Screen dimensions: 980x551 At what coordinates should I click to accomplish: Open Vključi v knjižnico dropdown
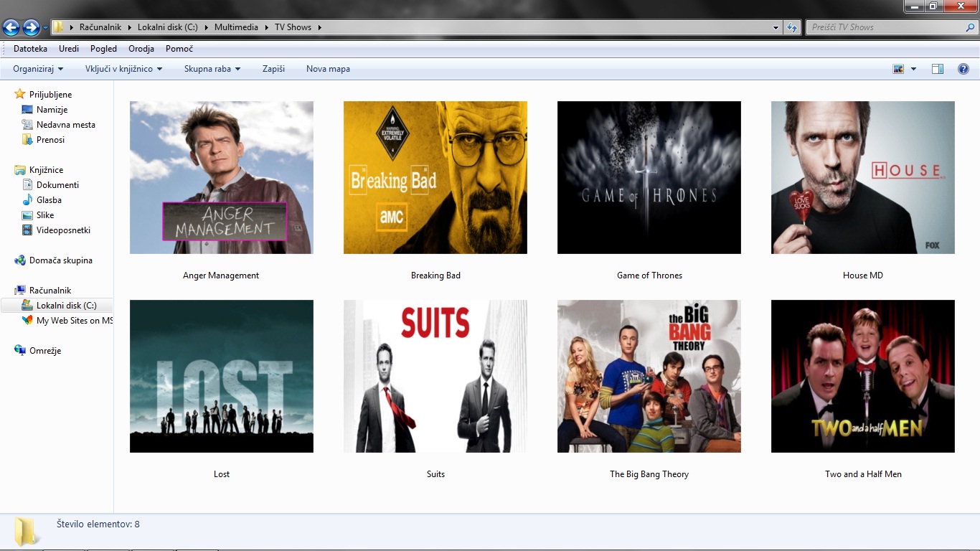tap(123, 69)
